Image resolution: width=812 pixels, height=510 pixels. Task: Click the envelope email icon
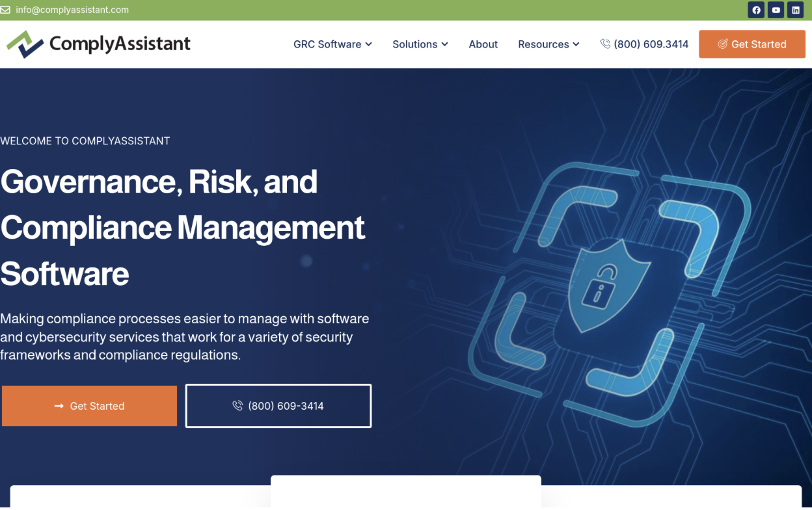coord(5,10)
